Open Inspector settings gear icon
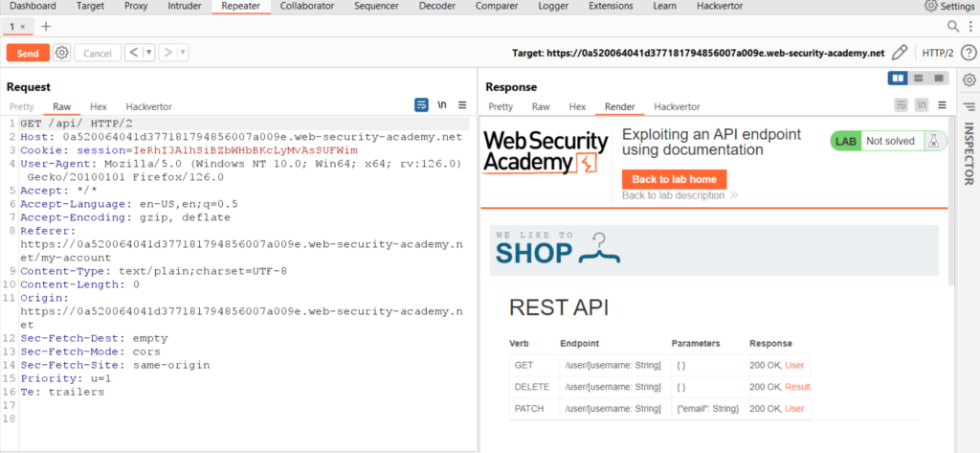Image resolution: width=980 pixels, height=453 pixels. pyautogui.click(x=969, y=80)
